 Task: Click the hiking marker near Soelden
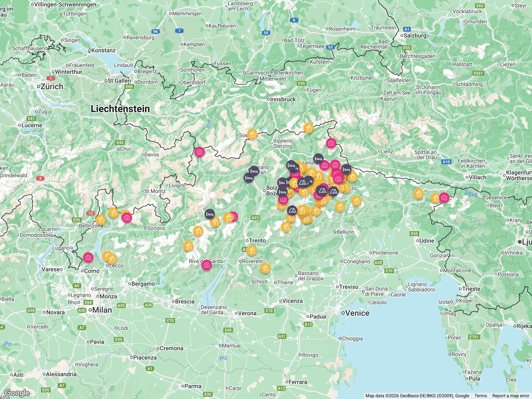coord(252,134)
